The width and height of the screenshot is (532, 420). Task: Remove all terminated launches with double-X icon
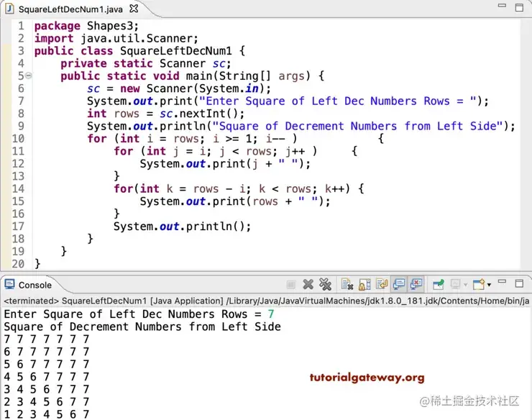(x=326, y=284)
